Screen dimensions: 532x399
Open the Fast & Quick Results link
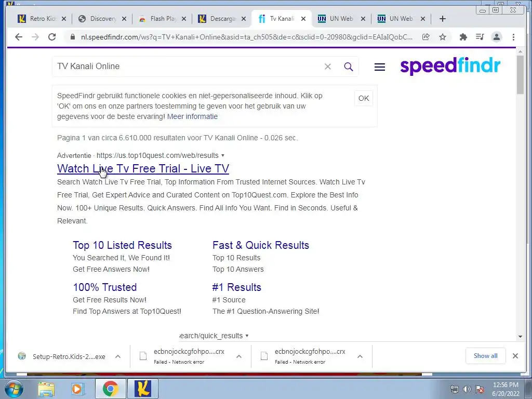(261, 245)
